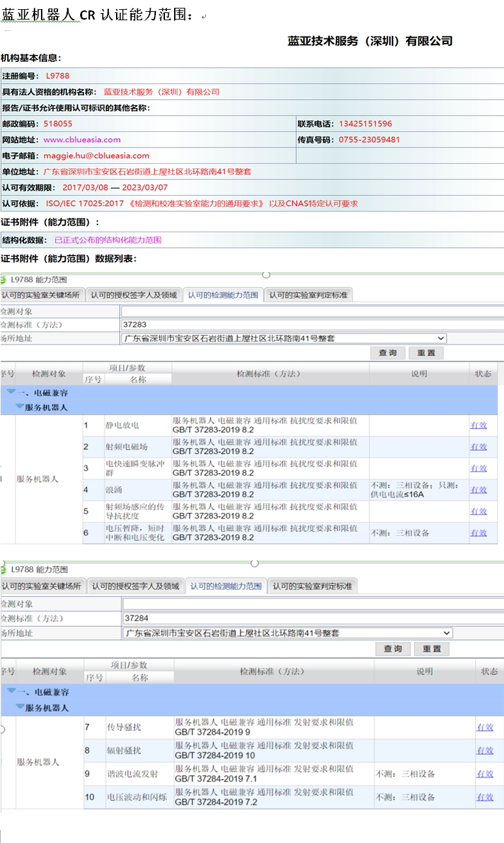The width and height of the screenshot is (504, 843).
Task: Click the maggie.hu@cblueasia.com email address
Action: pyautogui.click(x=96, y=156)
